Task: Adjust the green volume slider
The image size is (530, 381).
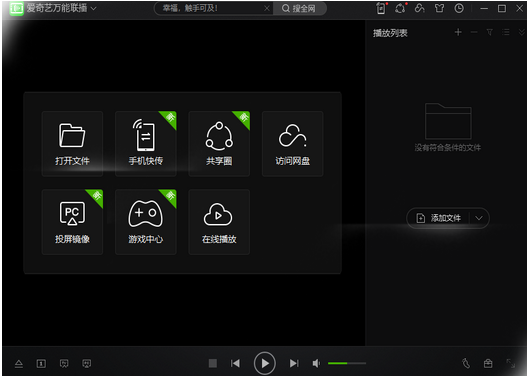Action: [x=347, y=363]
